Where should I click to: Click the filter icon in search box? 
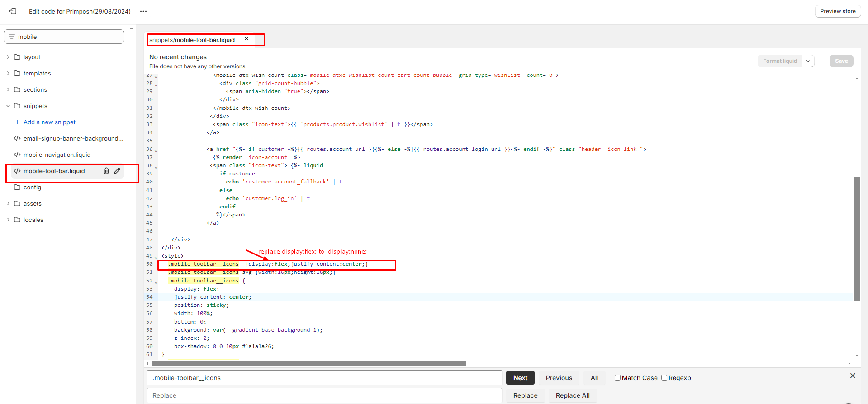tap(12, 37)
